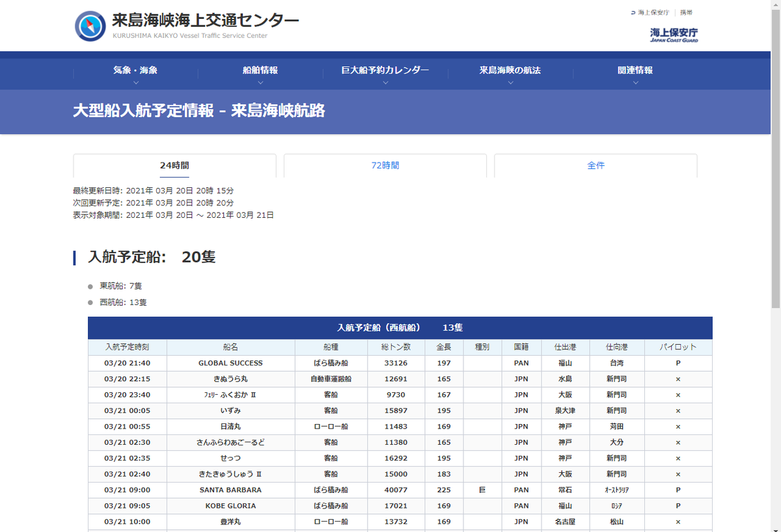Switch to the 72時間 tab
This screenshot has width=781, height=532.
click(x=385, y=166)
